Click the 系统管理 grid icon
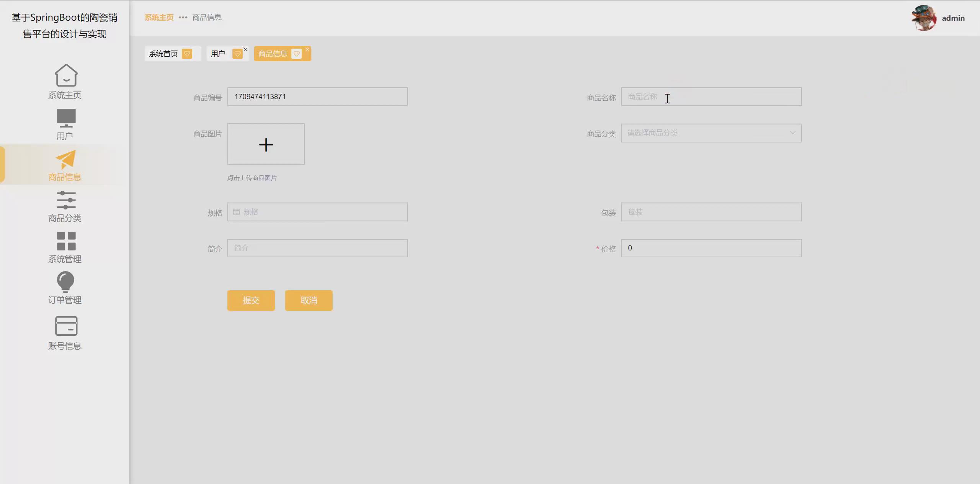980x484 pixels. pyautogui.click(x=66, y=241)
